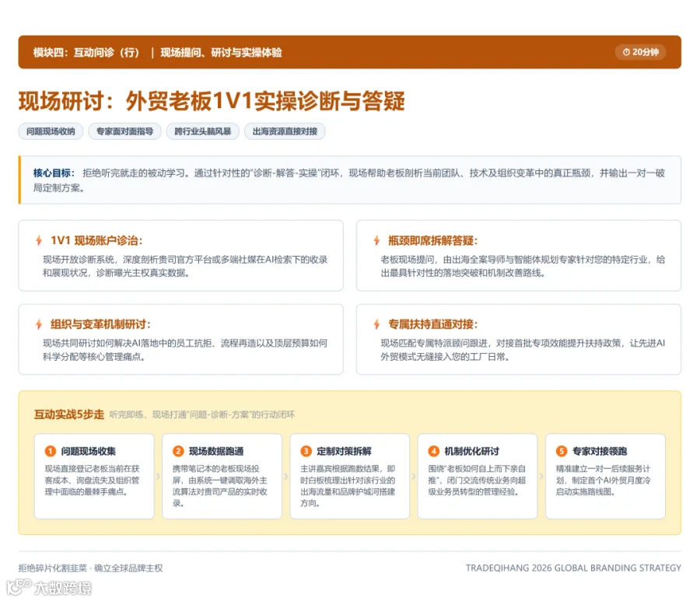The width and height of the screenshot is (700, 601).
Task: Click the 模块四：互动问诊（行） header text
Action: coord(86,53)
